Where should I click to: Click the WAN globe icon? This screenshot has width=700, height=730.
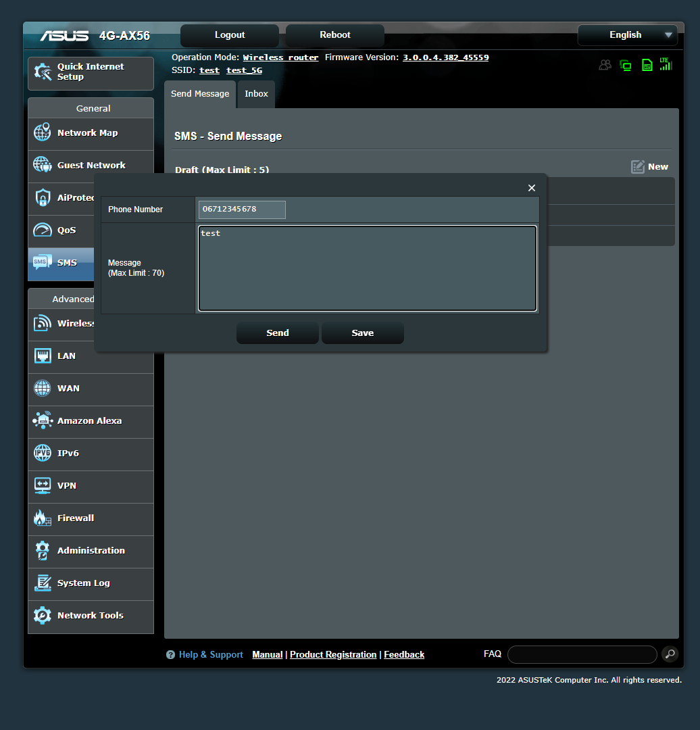[43, 388]
